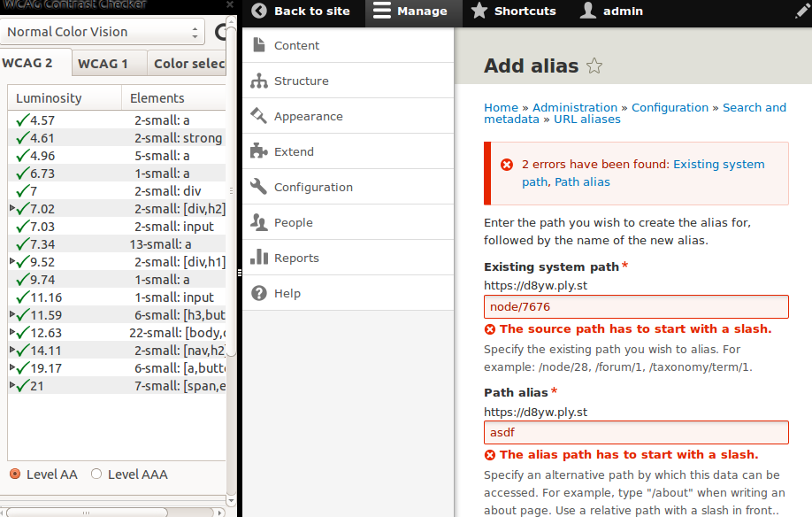Click the Configuration wrench icon
This screenshot has width=812, height=517.
259,187
